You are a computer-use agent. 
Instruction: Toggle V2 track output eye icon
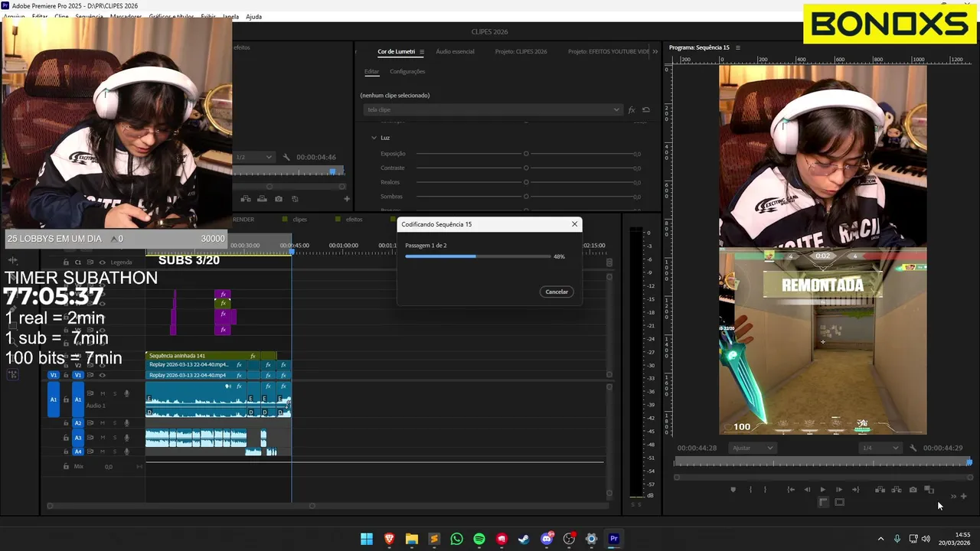pyautogui.click(x=103, y=365)
